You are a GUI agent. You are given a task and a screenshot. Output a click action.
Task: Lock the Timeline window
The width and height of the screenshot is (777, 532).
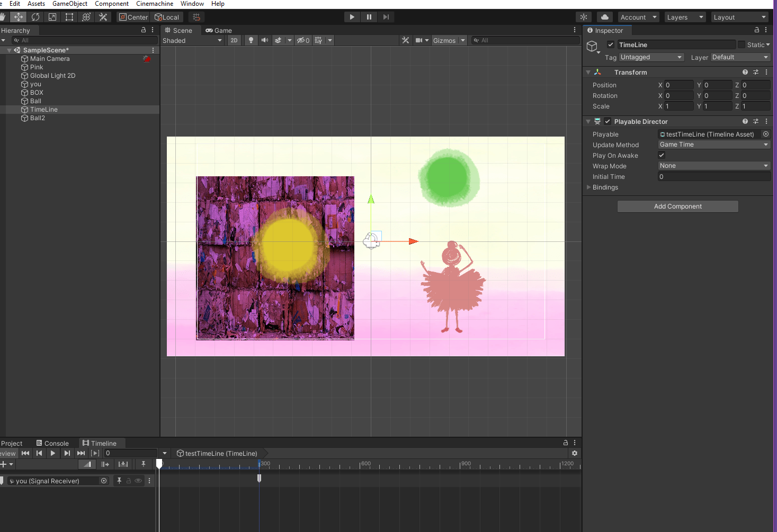point(566,443)
